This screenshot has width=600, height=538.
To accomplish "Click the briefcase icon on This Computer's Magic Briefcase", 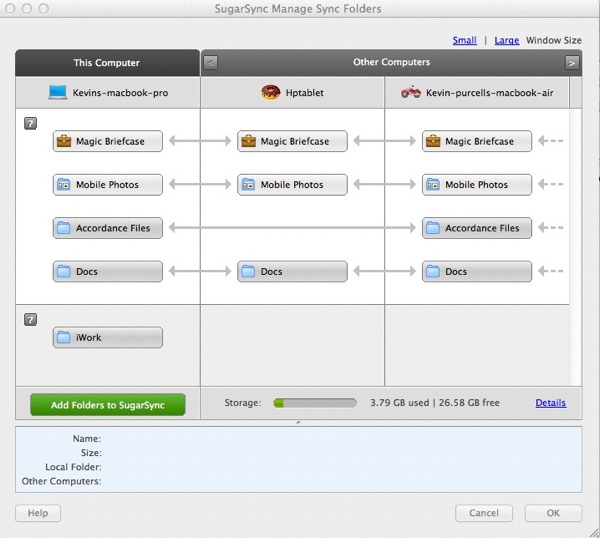I will click(64, 141).
